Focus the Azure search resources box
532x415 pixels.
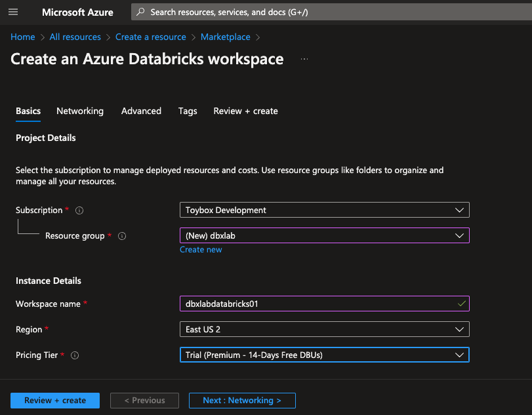[331, 12]
